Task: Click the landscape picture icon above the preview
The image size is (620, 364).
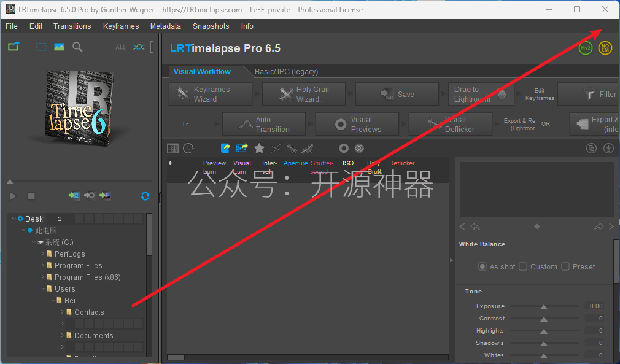Action: (x=59, y=47)
